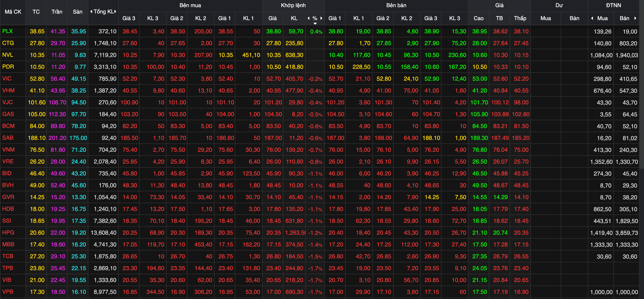Open TPB stock symbol
This screenshot has width=644, height=299.
pyautogui.click(x=8, y=268)
